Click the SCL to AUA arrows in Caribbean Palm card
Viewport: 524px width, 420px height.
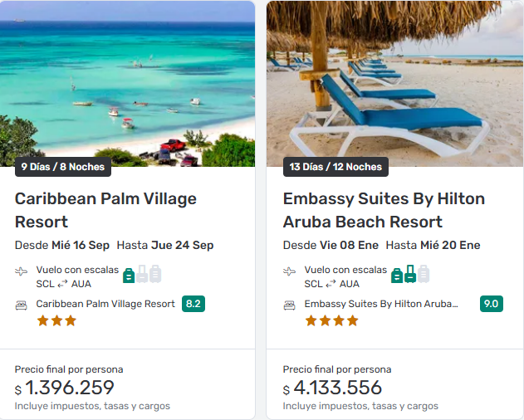click(x=63, y=284)
